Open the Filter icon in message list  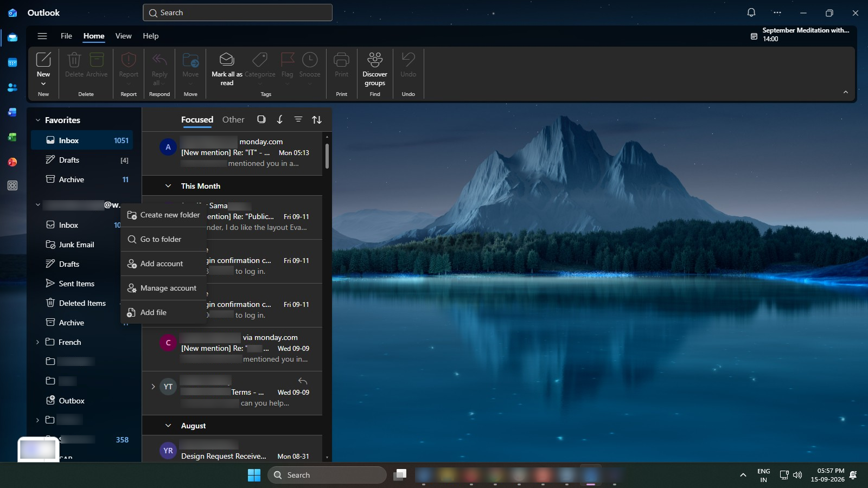click(298, 119)
